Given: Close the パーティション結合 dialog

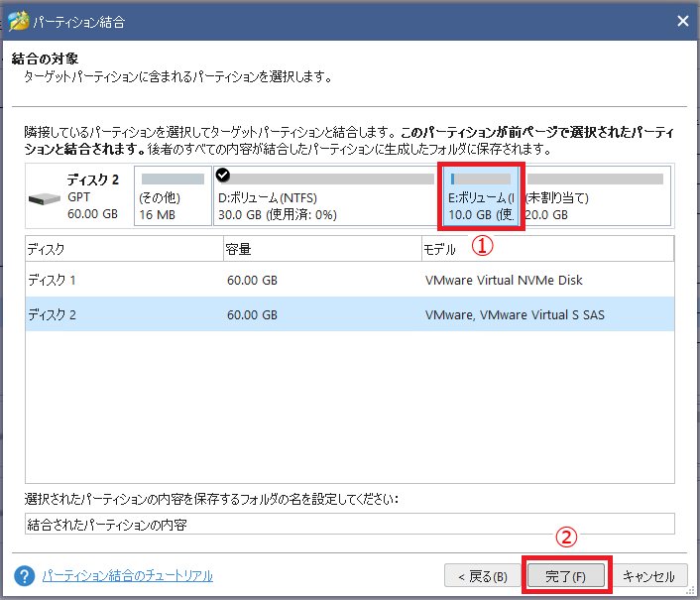Looking at the screenshot, I should pos(682,21).
